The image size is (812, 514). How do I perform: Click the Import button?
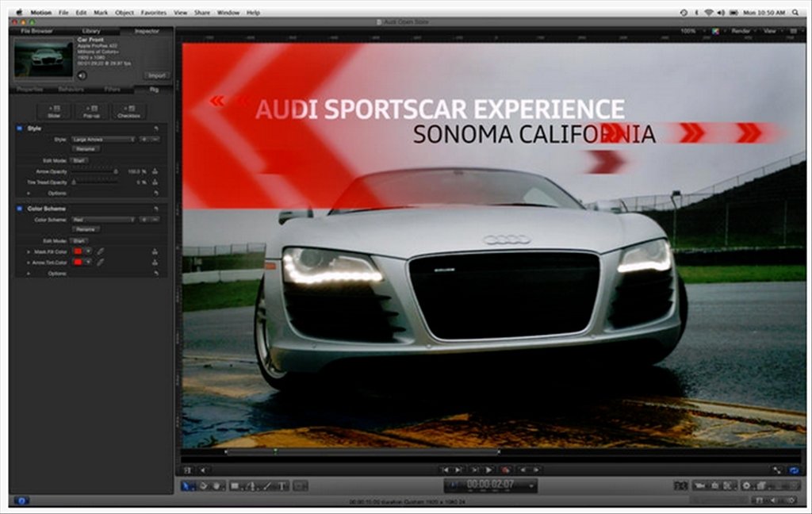[x=156, y=75]
